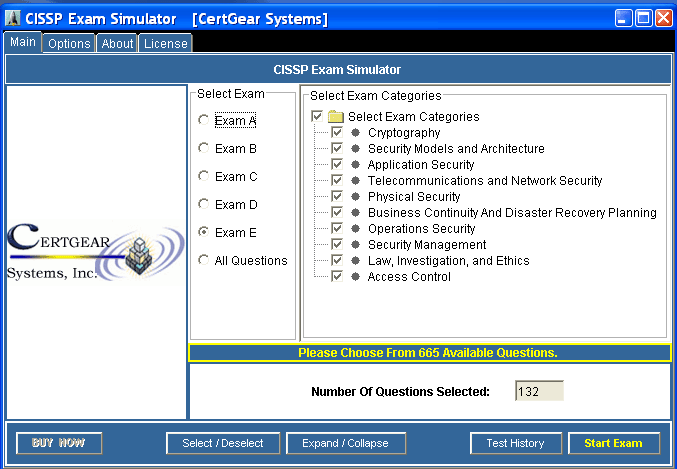Uncheck the Security Management checkbox

click(337, 244)
